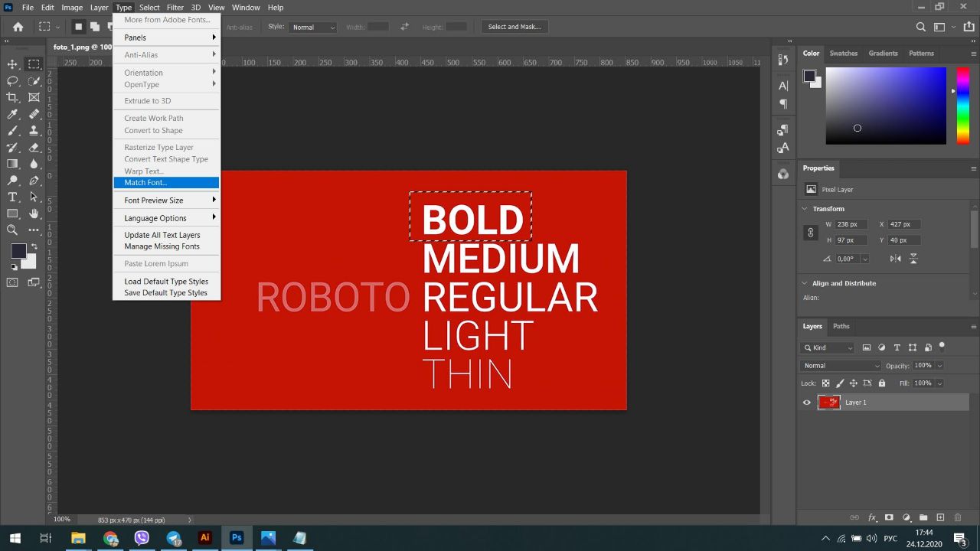This screenshot has height=551, width=980.
Task: Collapse the Transform section
Action: click(805, 209)
